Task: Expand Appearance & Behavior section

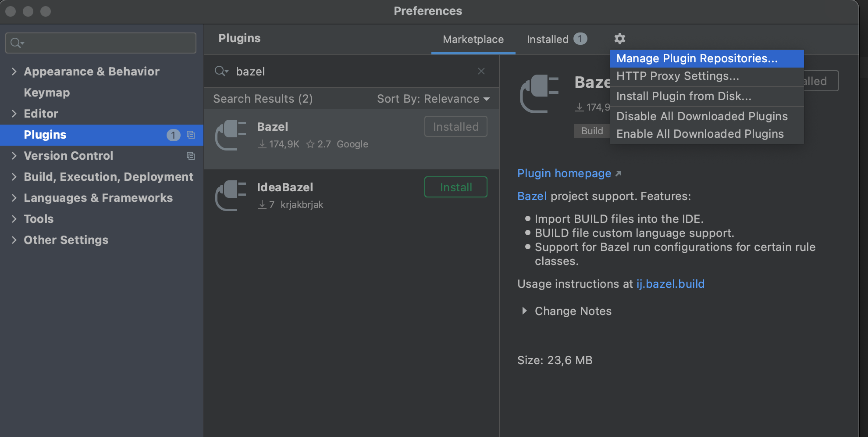Action: [x=14, y=72]
